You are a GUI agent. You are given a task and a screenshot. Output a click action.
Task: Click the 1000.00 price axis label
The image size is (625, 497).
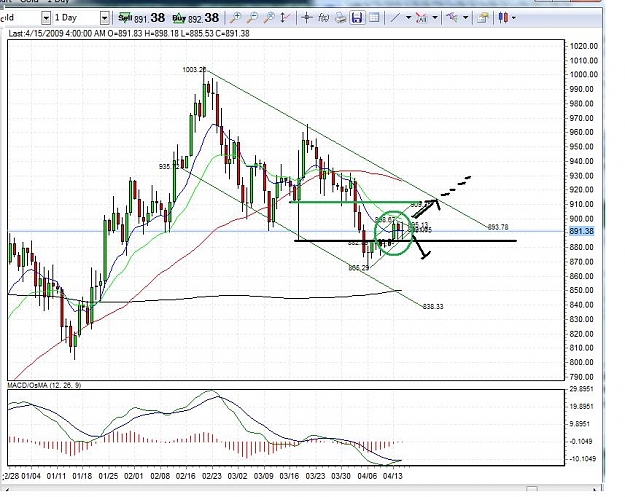tap(584, 75)
